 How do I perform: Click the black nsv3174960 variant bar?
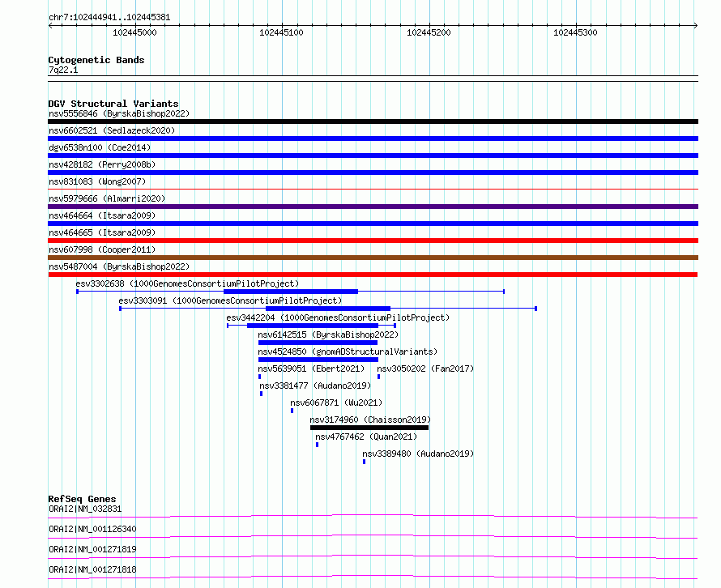369,428
